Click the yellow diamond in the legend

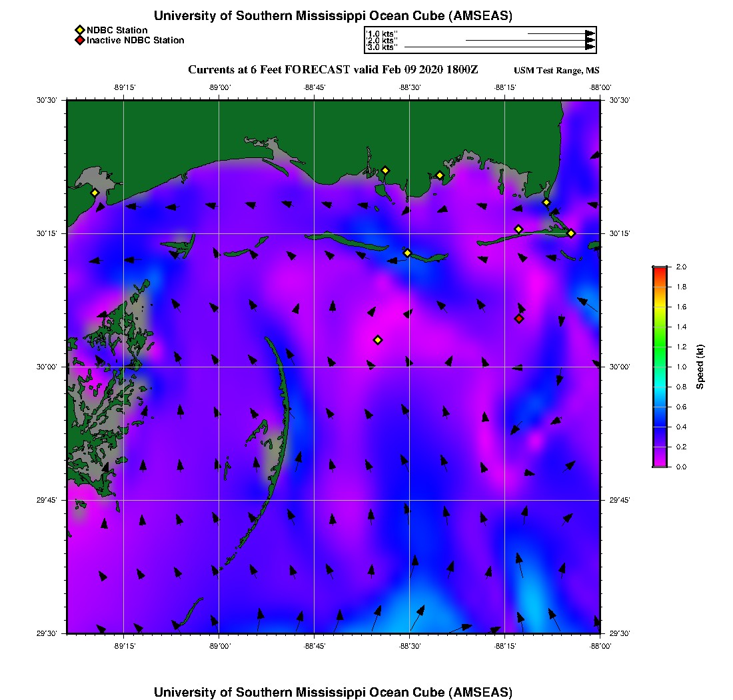(x=79, y=30)
